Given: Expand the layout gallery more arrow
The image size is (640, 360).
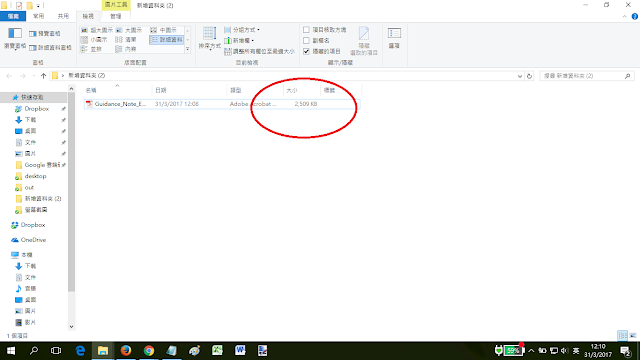Looking at the screenshot, I should (188, 49).
